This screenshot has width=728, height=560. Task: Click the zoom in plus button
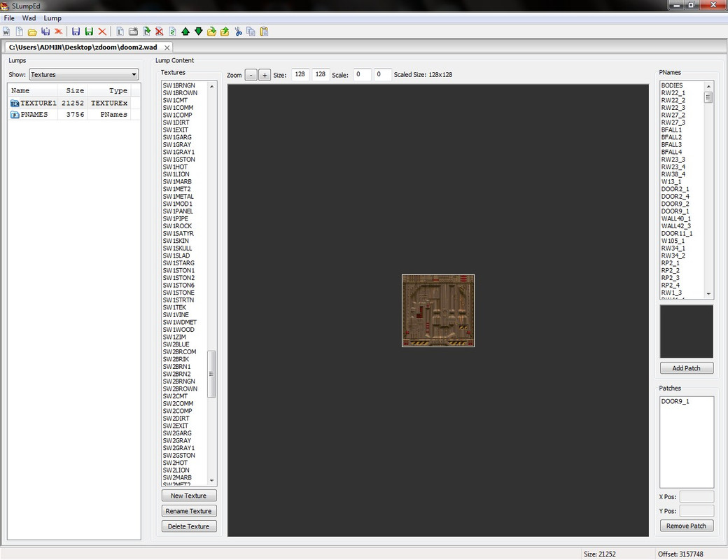point(265,75)
